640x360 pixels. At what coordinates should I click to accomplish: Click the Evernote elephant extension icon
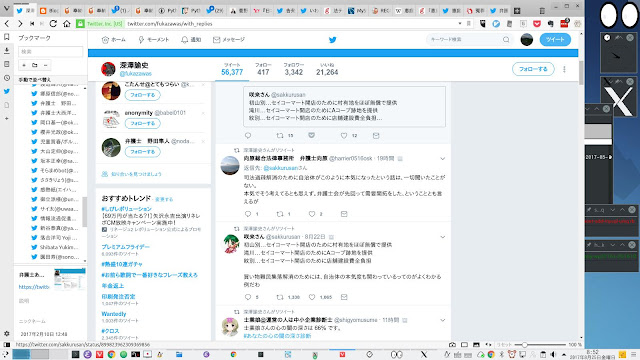click(550, 24)
